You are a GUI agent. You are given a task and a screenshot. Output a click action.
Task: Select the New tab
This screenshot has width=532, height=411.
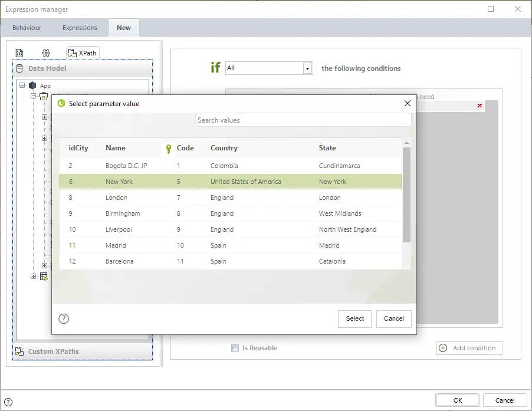[124, 28]
